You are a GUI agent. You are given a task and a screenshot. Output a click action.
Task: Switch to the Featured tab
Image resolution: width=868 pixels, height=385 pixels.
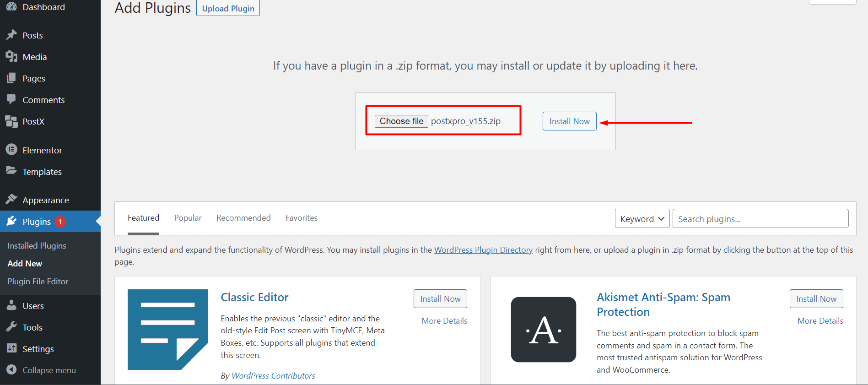tap(143, 218)
